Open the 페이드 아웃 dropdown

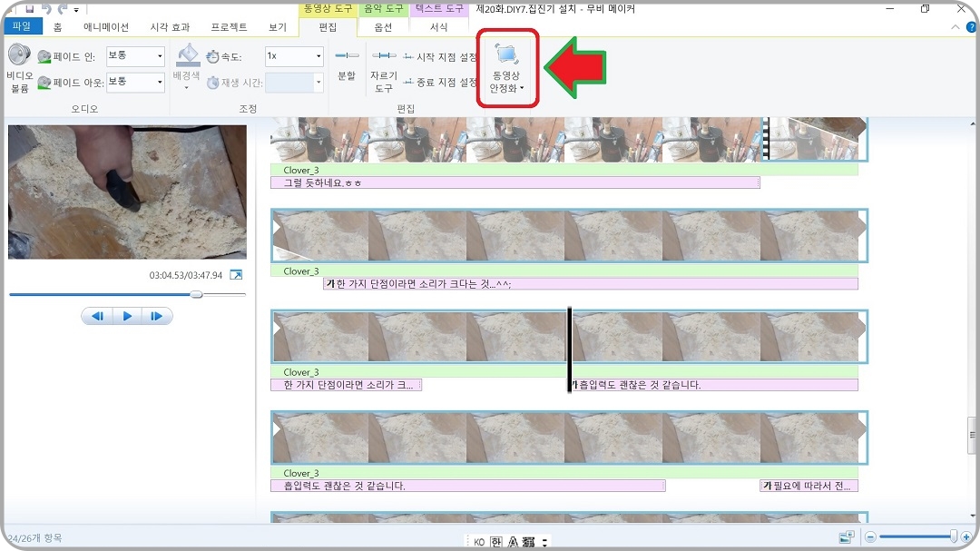pyautogui.click(x=160, y=83)
